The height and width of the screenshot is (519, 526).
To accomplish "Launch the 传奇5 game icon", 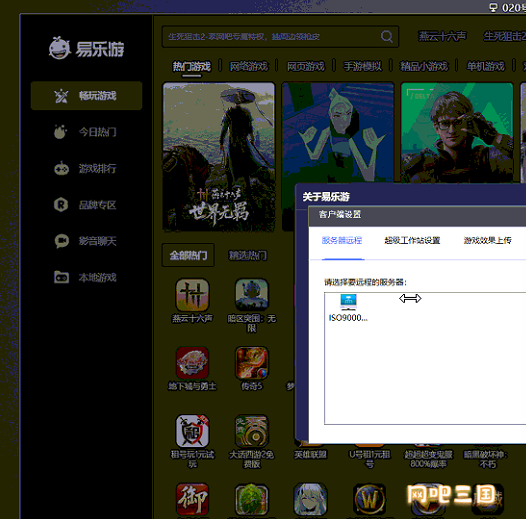I will pos(252,363).
